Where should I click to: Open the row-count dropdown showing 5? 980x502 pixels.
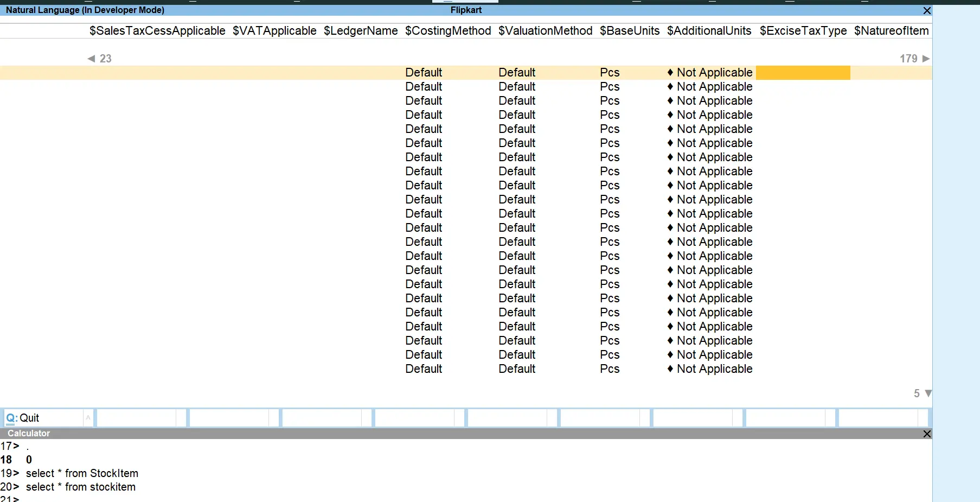click(x=916, y=393)
